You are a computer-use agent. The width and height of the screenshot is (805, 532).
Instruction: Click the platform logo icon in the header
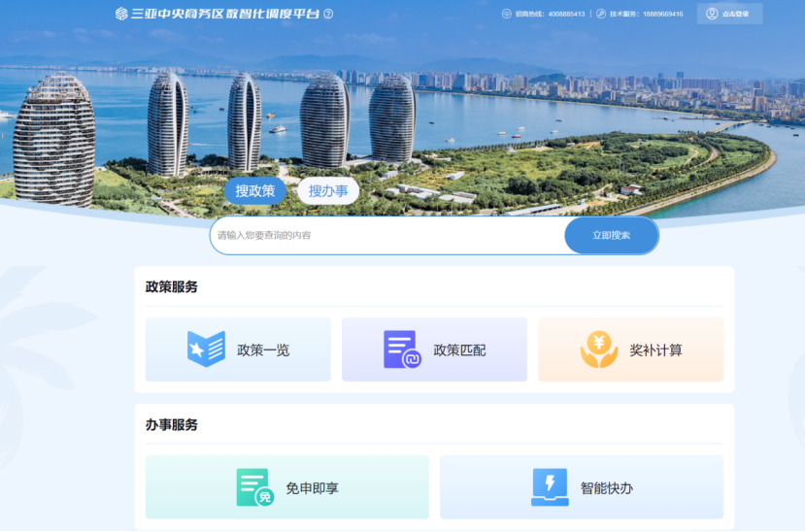[121, 14]
